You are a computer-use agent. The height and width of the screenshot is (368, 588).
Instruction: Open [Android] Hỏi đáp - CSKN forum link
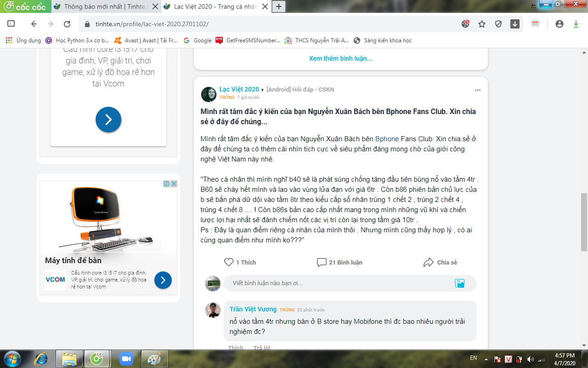click(300, 90)
